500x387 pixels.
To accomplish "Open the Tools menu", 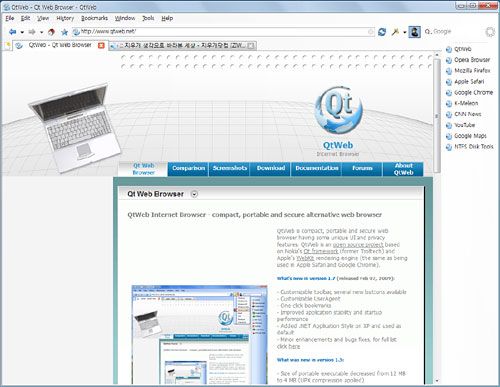I will pyautogui.click(x=148, y=18).
